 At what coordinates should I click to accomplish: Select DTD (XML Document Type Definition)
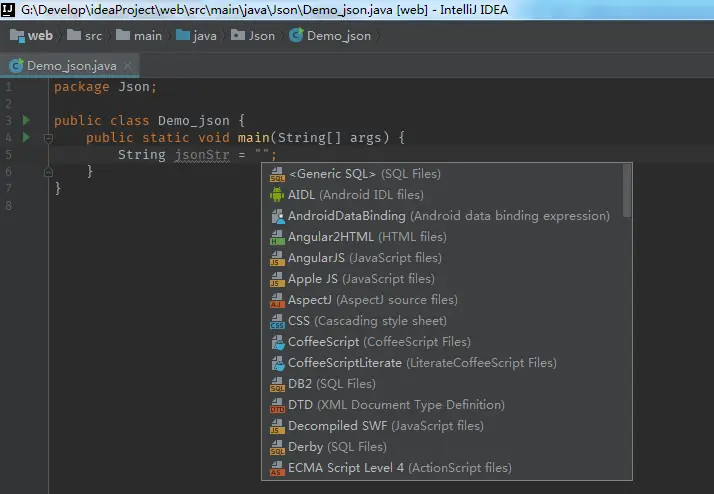pos(442,405)
